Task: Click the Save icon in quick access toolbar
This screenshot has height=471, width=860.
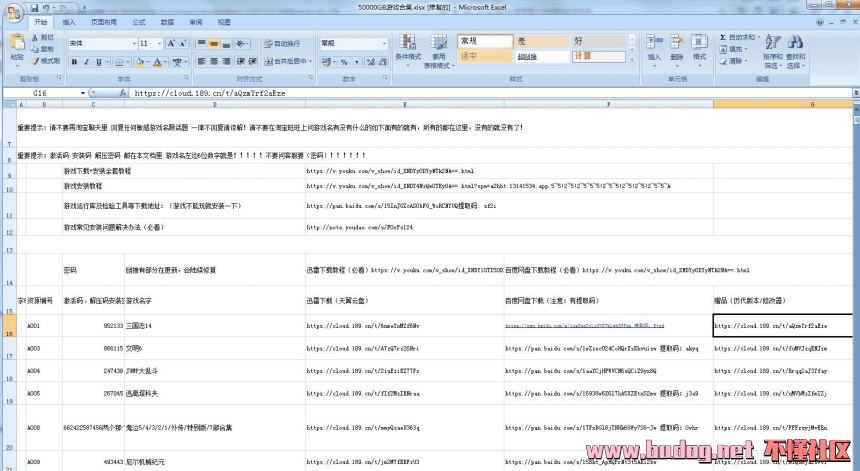Action: point(32,5)
